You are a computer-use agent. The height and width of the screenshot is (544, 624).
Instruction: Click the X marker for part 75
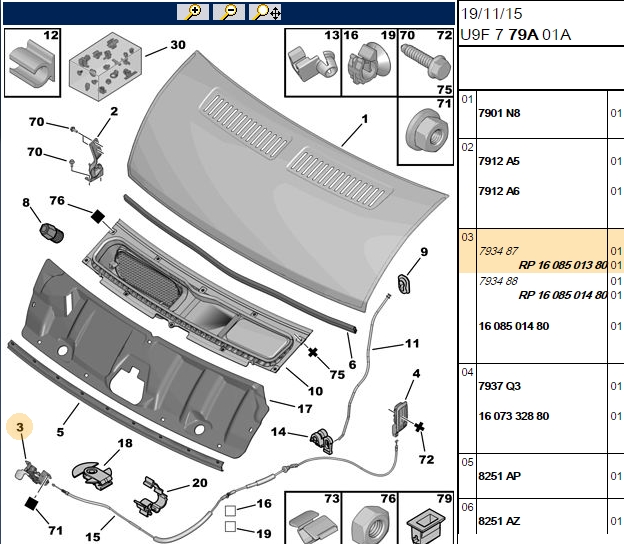click(313, 352)
